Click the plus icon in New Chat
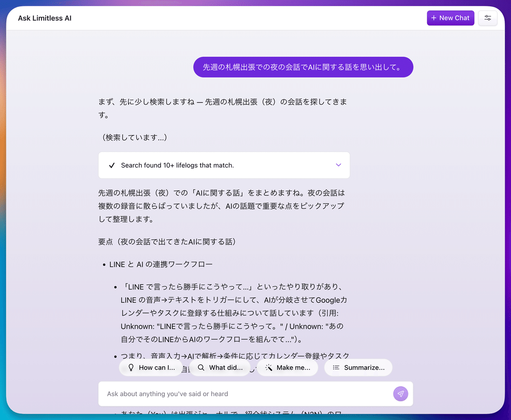The height and width of the screenshot is (420, 511). click(433, 18)
